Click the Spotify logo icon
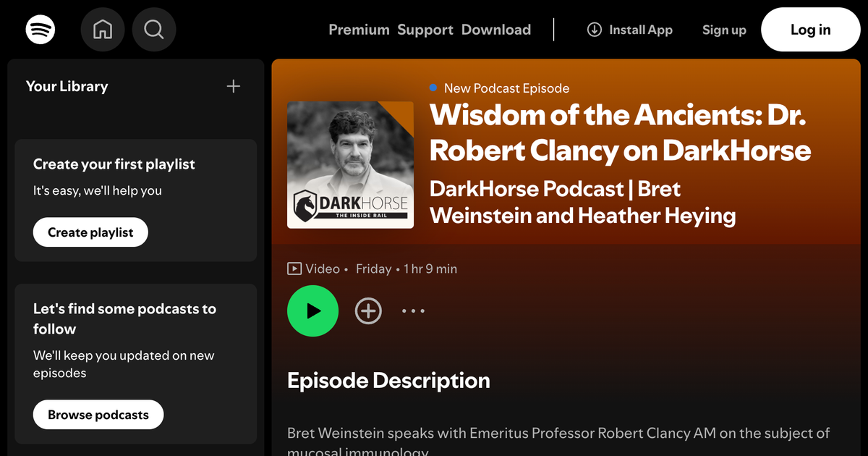 (x=41, y=30)
